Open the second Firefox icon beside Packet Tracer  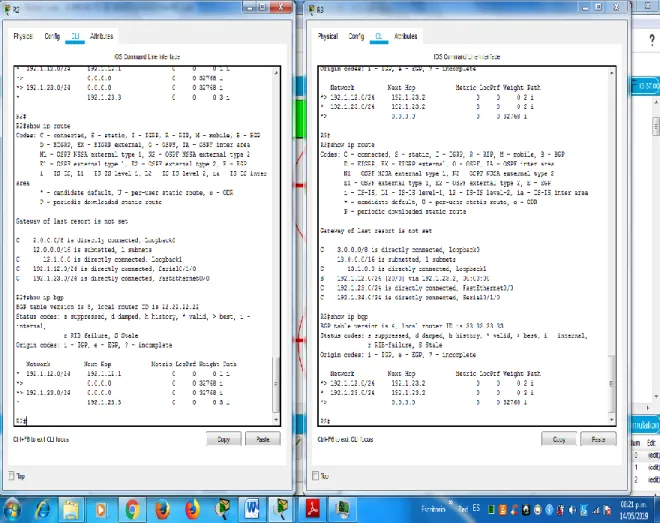point(192,510)
